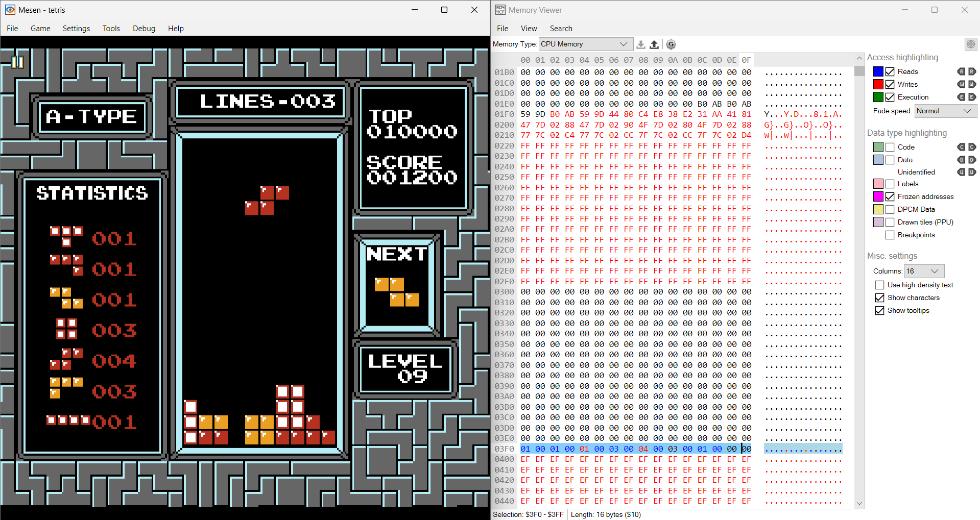Click the hex view scrollbar down arrow

(x=859, y=503)
